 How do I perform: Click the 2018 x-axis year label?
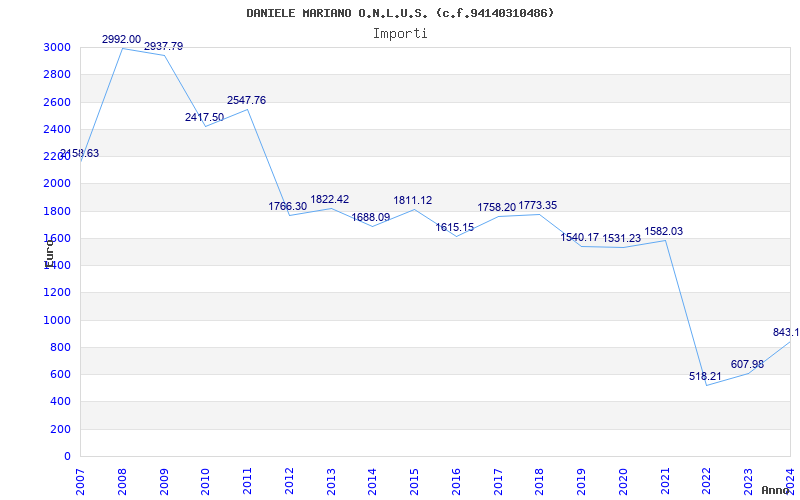point(540,482)
